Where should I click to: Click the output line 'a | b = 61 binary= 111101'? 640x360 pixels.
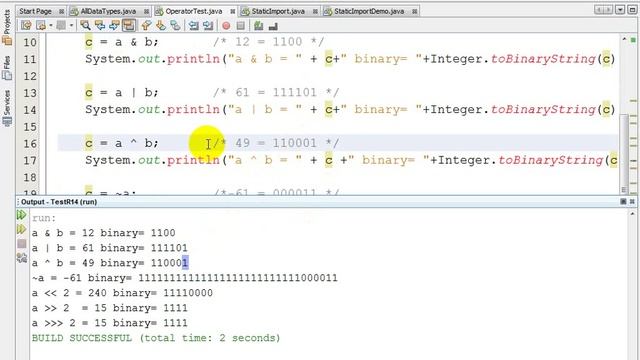[110, 248]
